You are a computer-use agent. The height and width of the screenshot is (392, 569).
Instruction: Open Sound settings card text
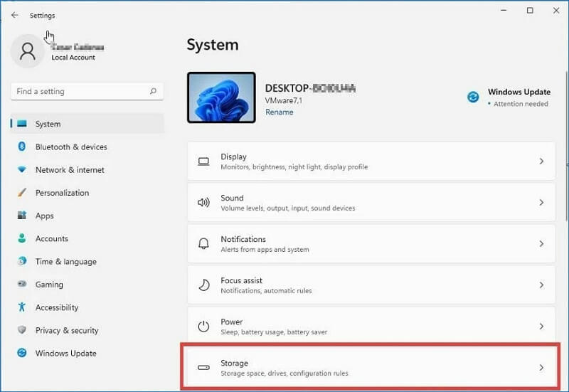click(288, 203)
